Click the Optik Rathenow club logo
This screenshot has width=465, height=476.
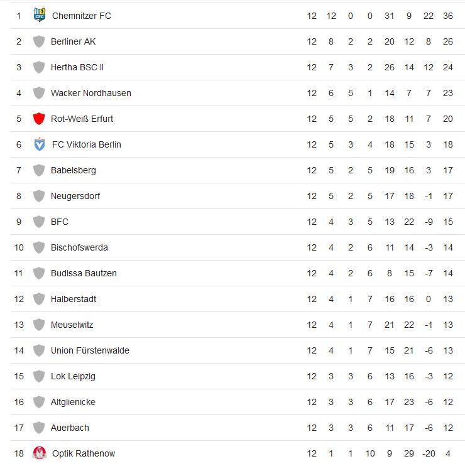[x=40, y=453]
